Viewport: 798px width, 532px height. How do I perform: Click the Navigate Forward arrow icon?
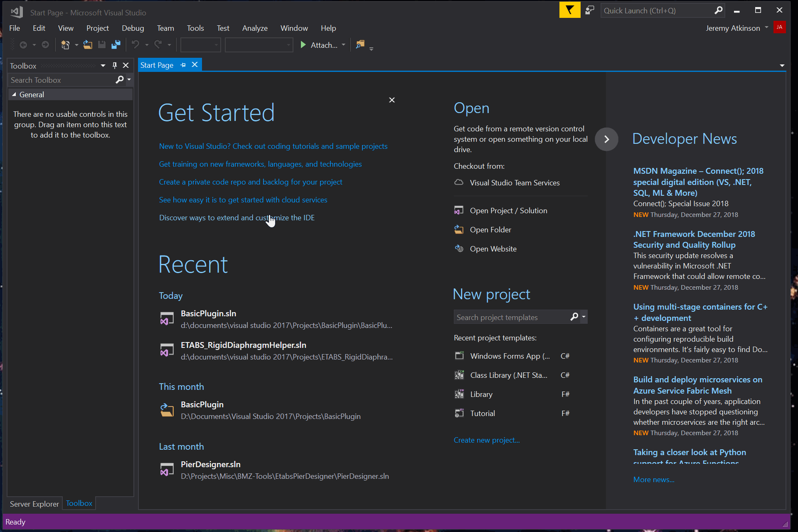45,45
